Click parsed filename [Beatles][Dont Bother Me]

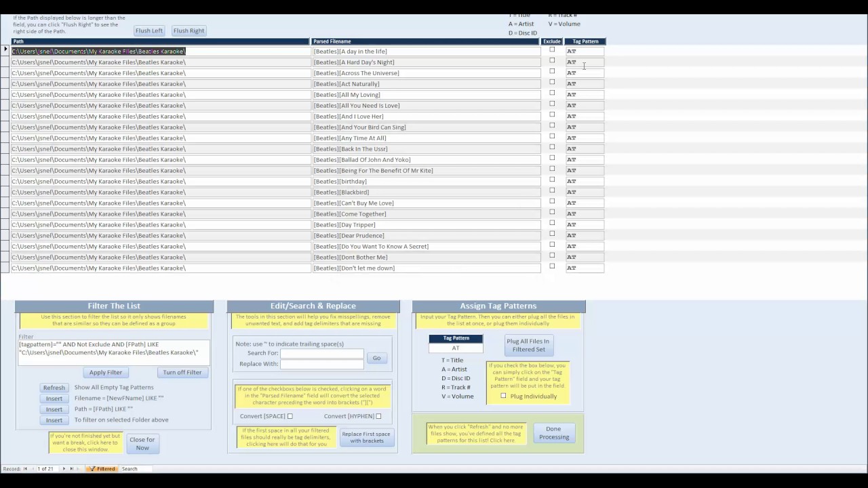pos(426,257)
